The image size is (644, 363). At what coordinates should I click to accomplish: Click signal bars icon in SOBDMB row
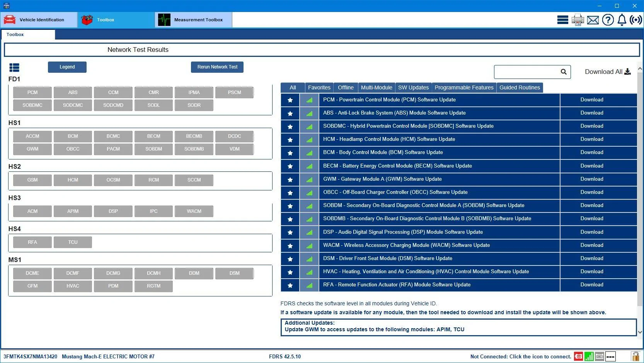click(x=309, y=219)
